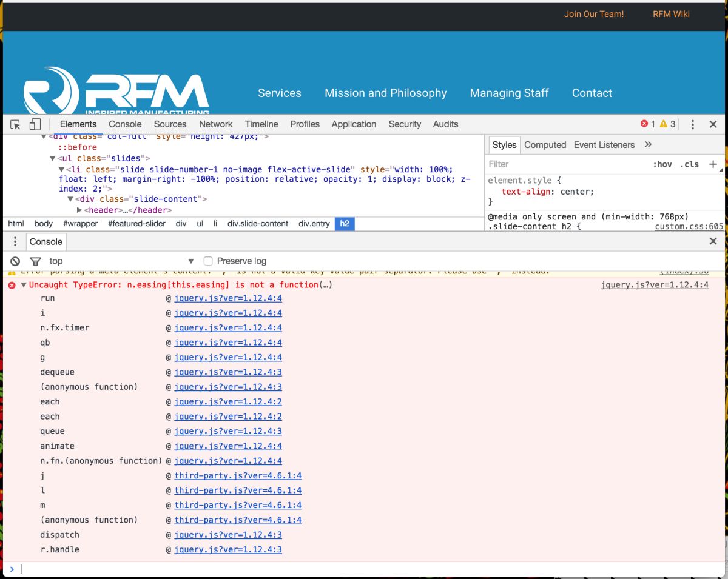The width and height of the screenshot is (728, 579).
Task: Select h2 in breadcrumb trail
Action: pyautogui.click(x=345, y=224)
